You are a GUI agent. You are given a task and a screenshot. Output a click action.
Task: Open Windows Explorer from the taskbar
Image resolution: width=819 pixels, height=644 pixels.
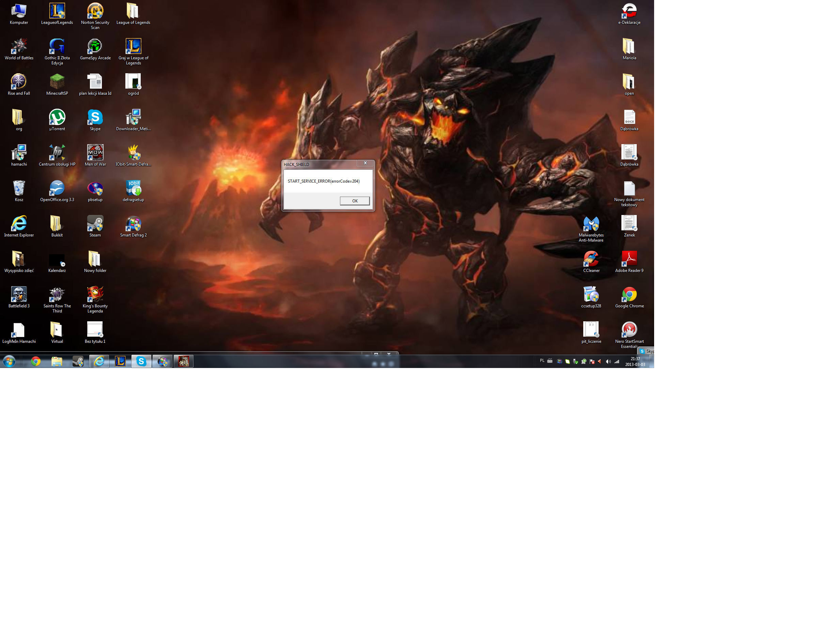click(x=57, y=362)
